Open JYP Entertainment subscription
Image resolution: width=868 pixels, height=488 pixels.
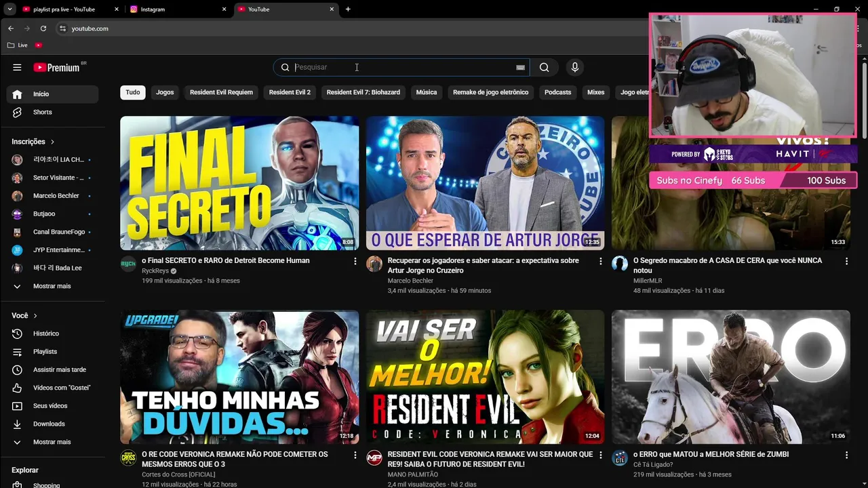coord(52,250)
